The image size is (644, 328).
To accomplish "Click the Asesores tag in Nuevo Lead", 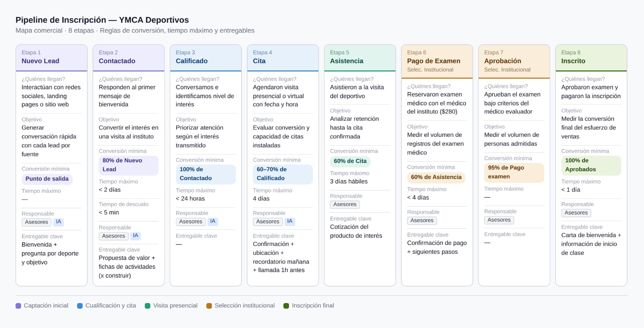I will 37,222.
